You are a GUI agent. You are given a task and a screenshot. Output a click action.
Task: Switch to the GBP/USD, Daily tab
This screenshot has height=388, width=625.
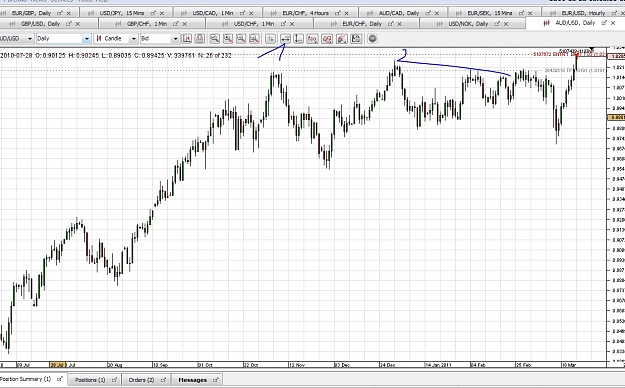pyautogui.click(x=40, y=24)
